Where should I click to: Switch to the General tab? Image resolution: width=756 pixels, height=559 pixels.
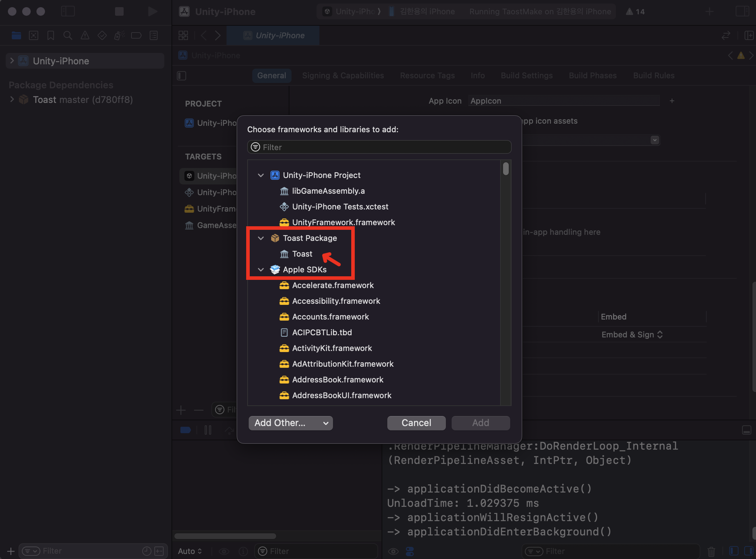[x=272, y=75]
